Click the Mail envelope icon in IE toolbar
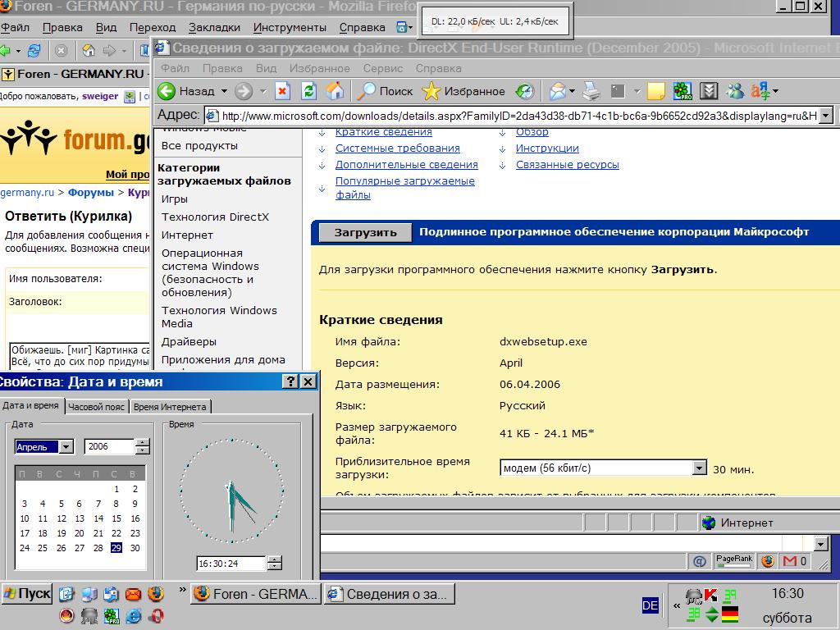 click(558, 91)
